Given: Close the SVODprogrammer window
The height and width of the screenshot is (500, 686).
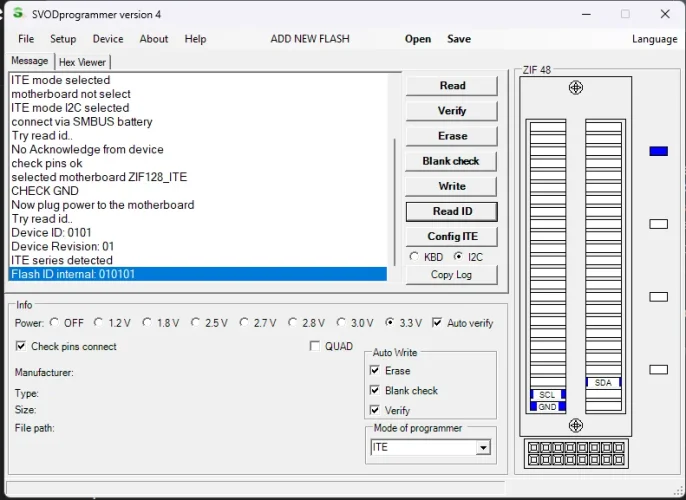Looking at the screenshot, I should (665, 14).
